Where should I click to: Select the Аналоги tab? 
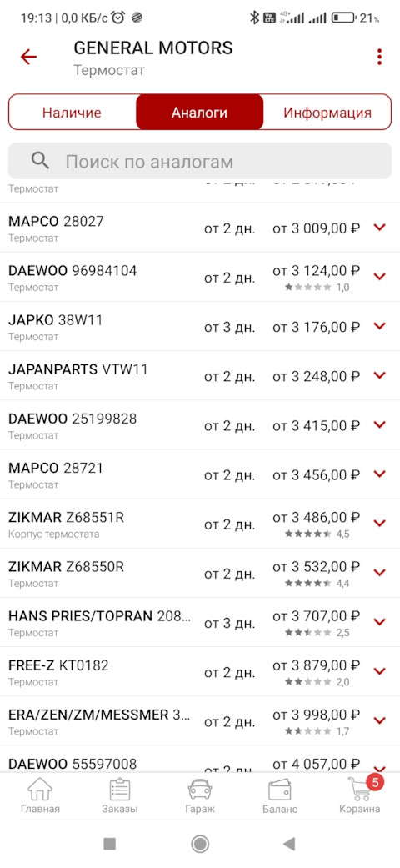(200, 113)
